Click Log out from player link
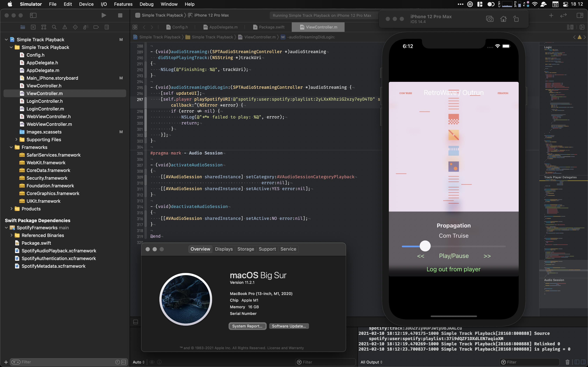 (454, 269)
